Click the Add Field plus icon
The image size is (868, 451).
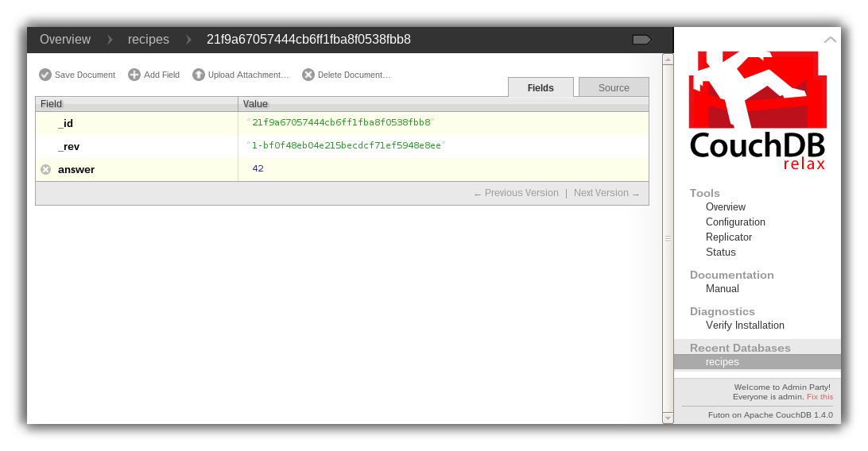coord(134,75)
